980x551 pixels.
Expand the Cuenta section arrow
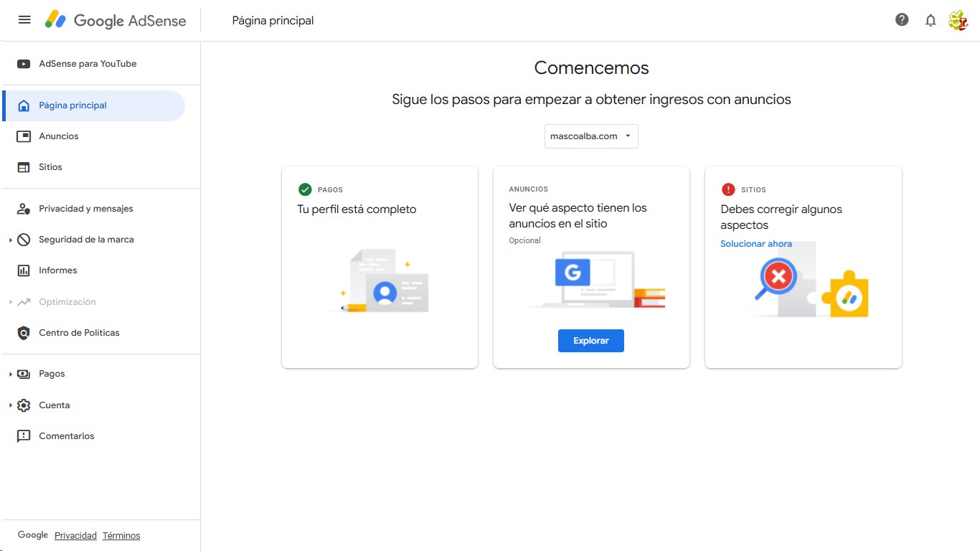tap(11, 405)
